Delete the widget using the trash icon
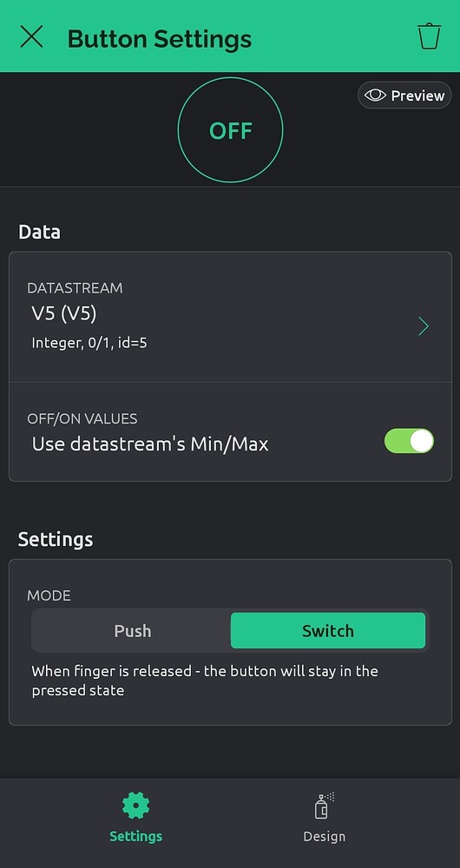This screenshot has height=868, width=460. click(429, 36)
